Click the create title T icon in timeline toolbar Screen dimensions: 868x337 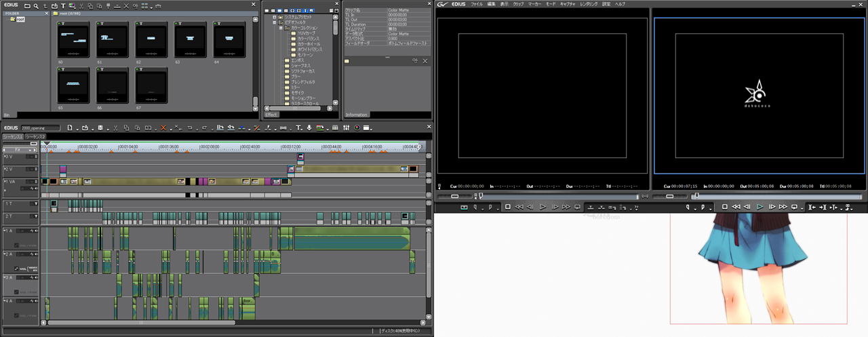298,128
